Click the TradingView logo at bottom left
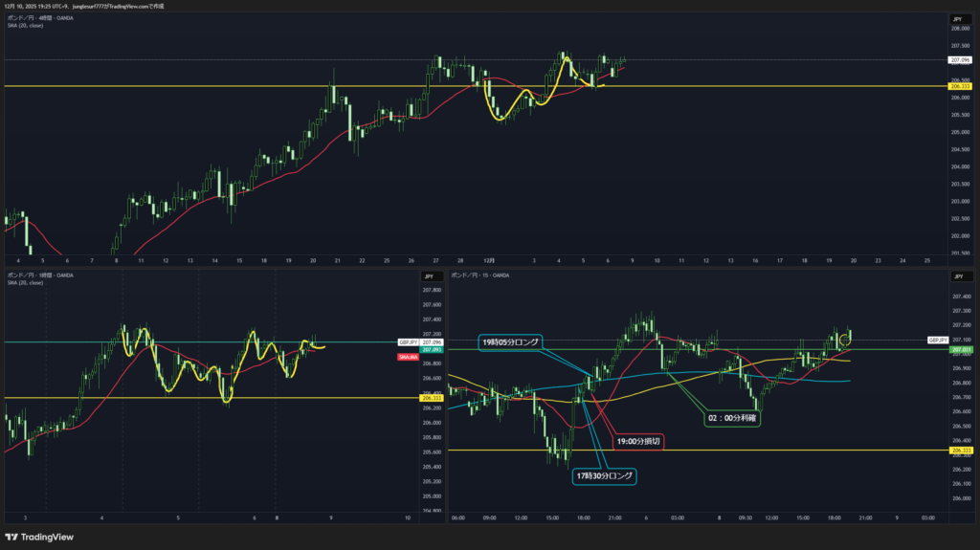980x550 pixels. point(40,537)
